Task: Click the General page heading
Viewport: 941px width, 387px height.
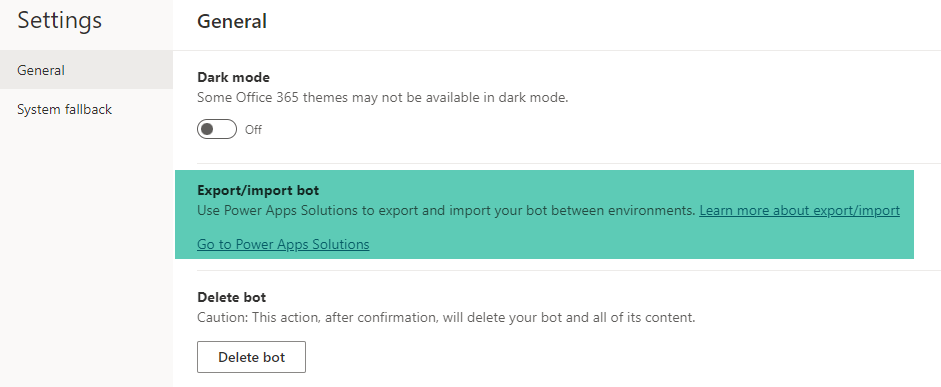Action: click(232, 22)
